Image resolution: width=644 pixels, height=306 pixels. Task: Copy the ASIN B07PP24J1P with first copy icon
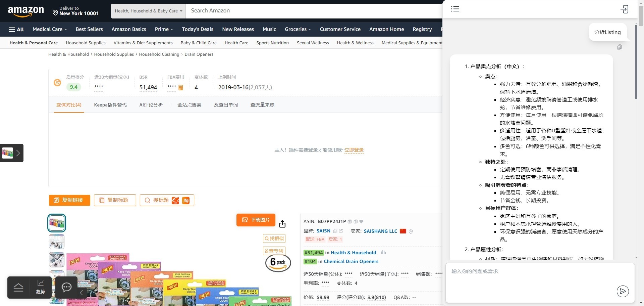[350, 221]
